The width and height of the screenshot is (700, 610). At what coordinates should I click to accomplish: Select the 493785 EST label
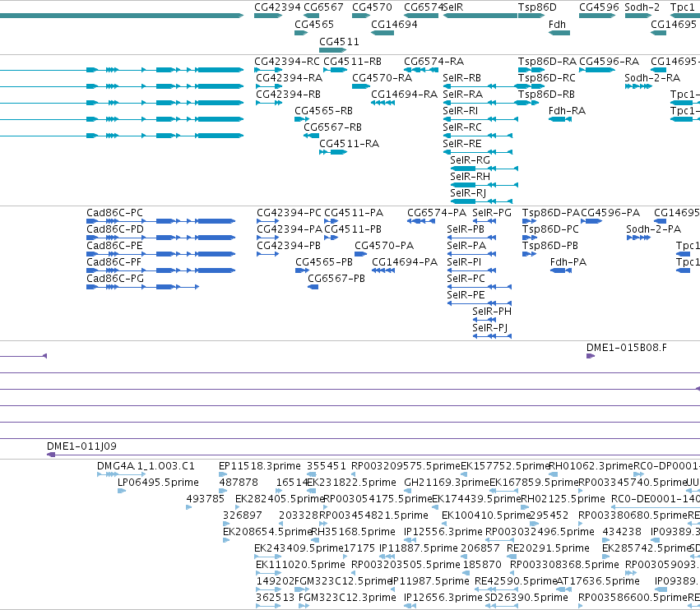(x=206, y=499)
